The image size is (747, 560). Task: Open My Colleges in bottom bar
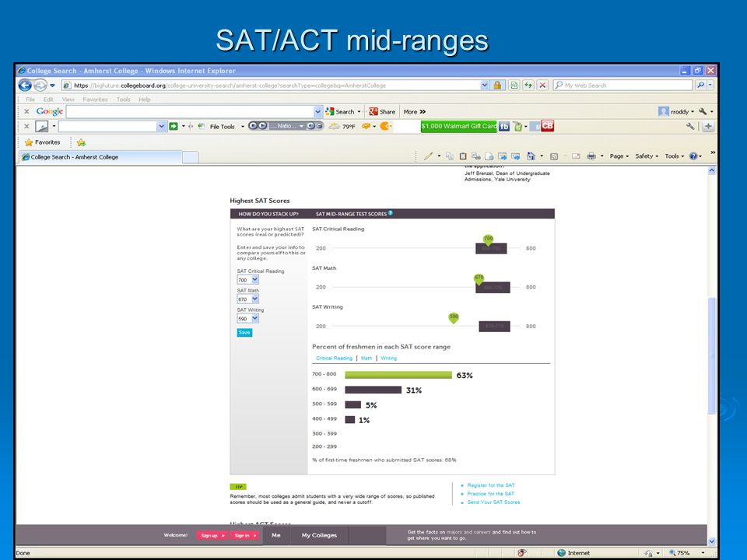coord(319,535)
